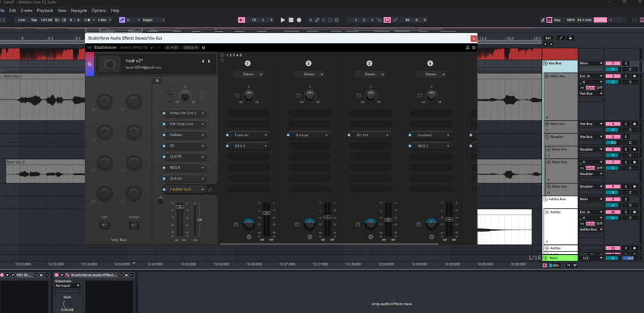Click the macro Assign icon button
This screenshot has height=313, width=644.
click(x=133, y=225)
